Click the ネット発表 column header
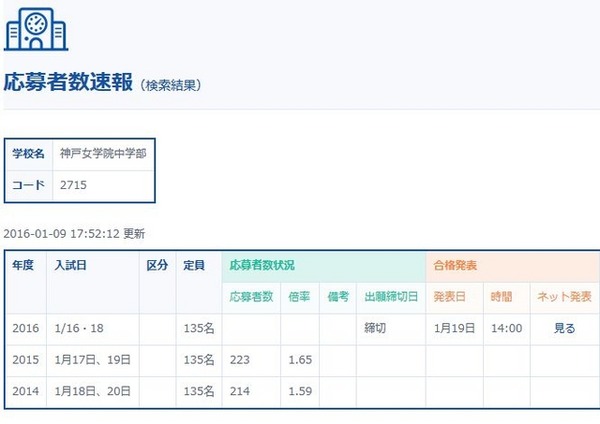 coord(564,297)
